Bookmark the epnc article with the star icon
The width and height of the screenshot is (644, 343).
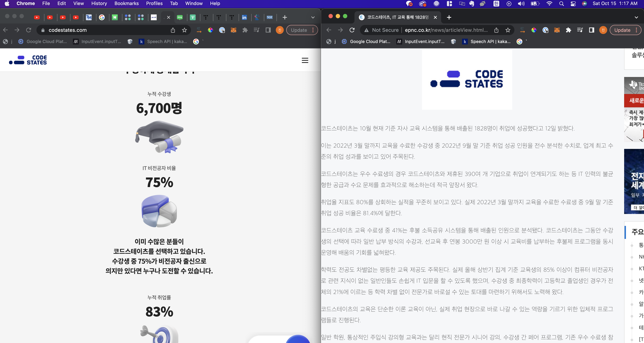[x=508, y=30]
